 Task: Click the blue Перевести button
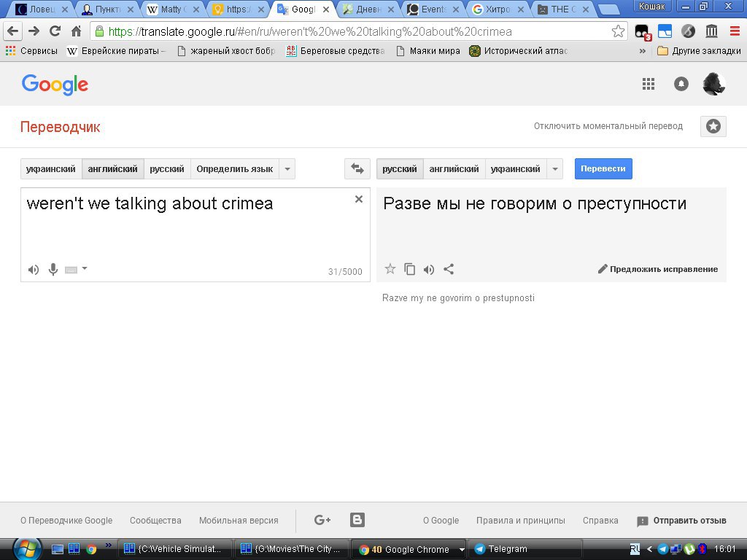(603, 168)
